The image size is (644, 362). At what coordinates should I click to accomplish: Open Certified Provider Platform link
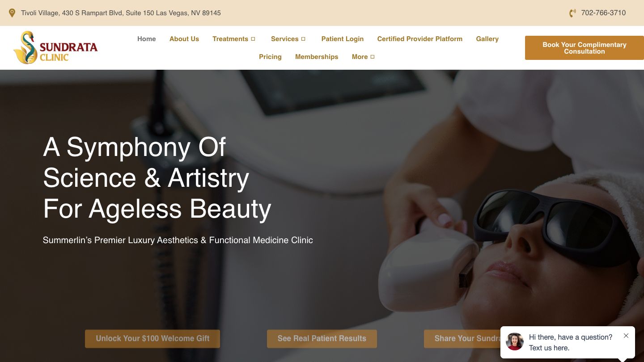tap(420, 39)
